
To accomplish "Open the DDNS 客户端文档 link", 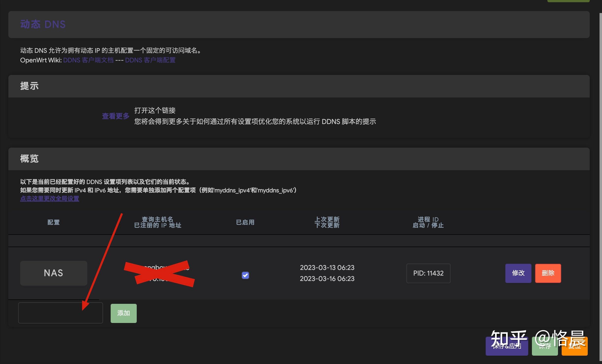I will (89, 60).
